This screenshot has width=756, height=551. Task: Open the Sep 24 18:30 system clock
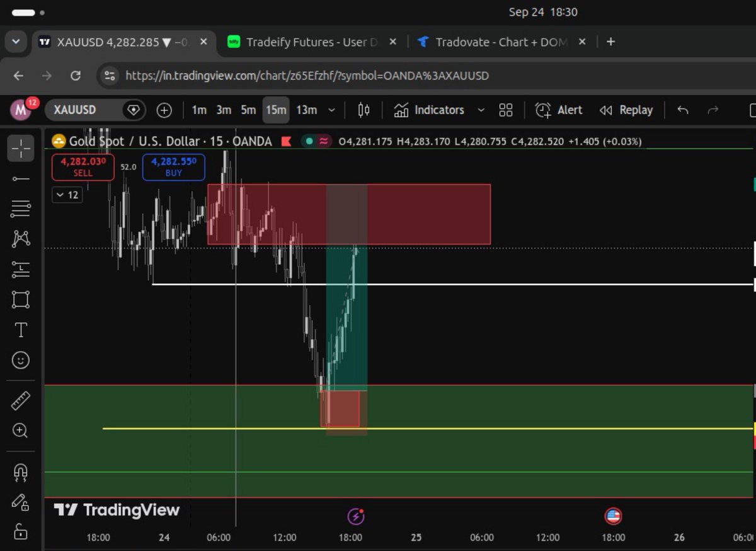[543, 12]
